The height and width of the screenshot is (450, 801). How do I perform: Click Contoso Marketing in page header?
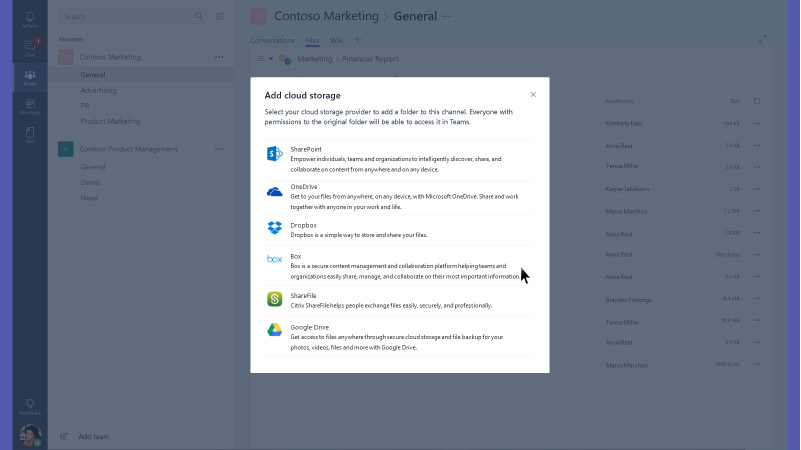click(326, 16)
